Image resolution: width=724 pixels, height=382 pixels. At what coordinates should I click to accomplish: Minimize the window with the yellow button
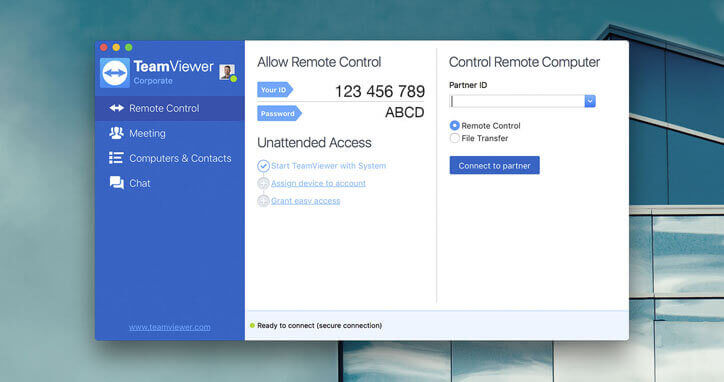pyautogui.click(x=116, y=47)
